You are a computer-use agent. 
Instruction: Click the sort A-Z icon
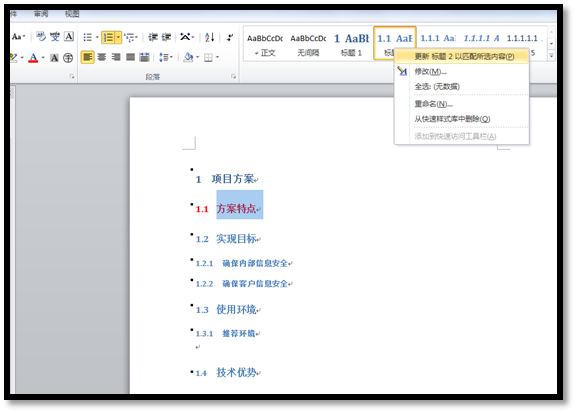(209, 37)
